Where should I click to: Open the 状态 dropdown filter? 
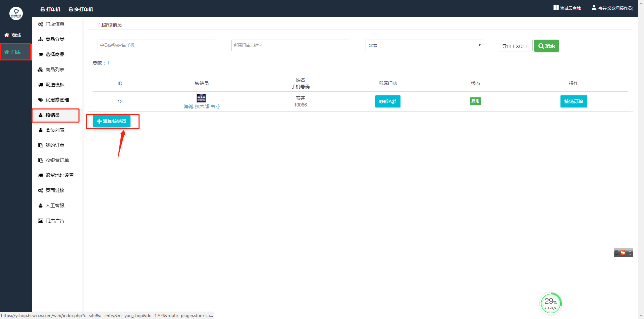click(x=424, y=45)
